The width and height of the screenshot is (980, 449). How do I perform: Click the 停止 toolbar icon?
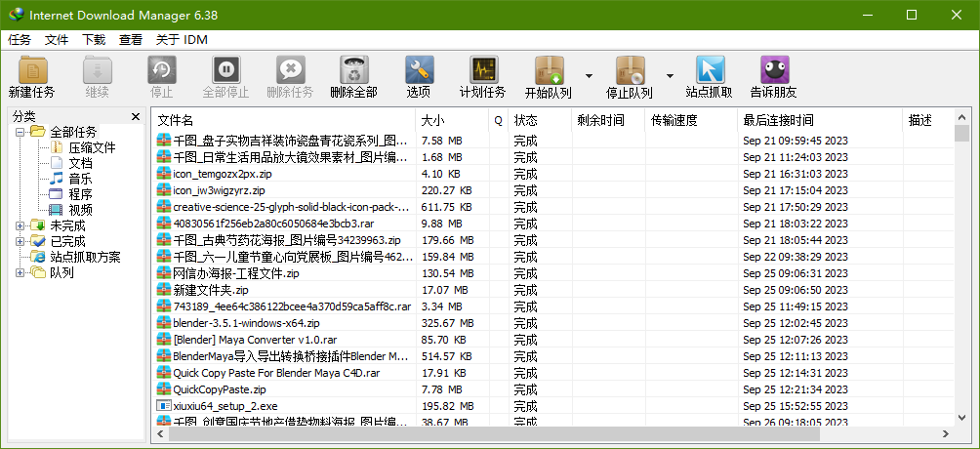(162, 70)
